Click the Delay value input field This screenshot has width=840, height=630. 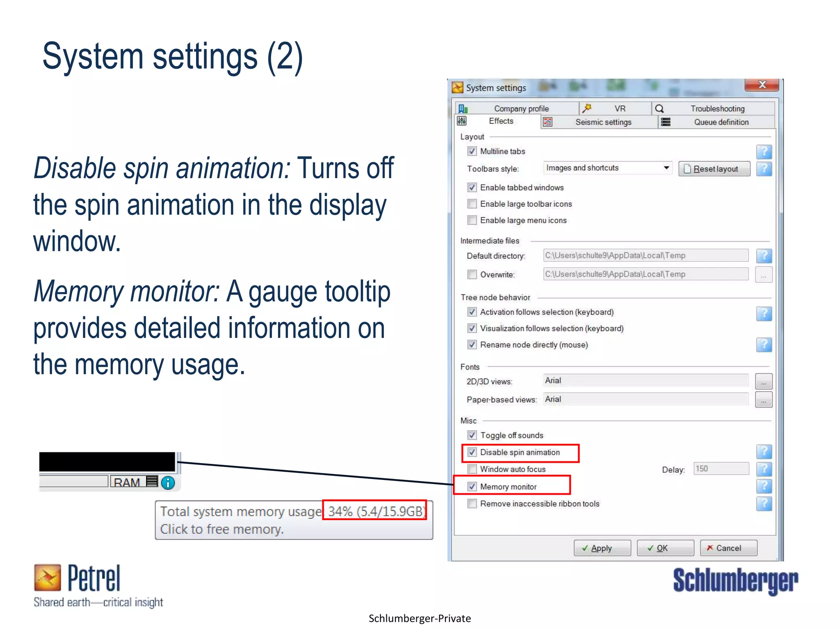pyautogui.click(x=721, y=469)
